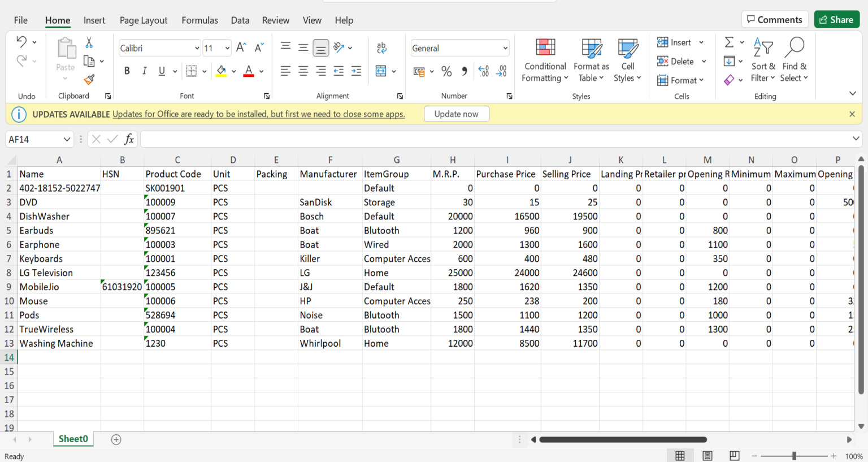
Task: Open the Sort & Filter dropdown
Action: (x=763, y=61)
